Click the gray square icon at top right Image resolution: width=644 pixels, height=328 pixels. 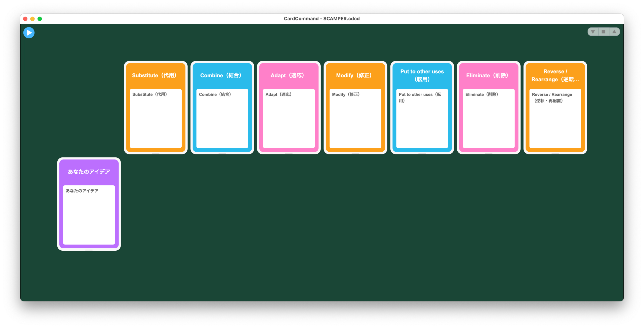click(603, 32)
